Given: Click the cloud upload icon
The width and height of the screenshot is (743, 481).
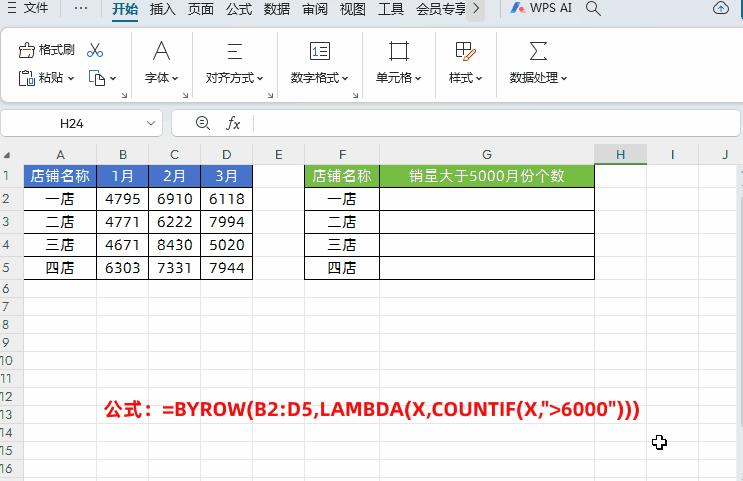Looking at the screenshot, I should tap(721, 8).
